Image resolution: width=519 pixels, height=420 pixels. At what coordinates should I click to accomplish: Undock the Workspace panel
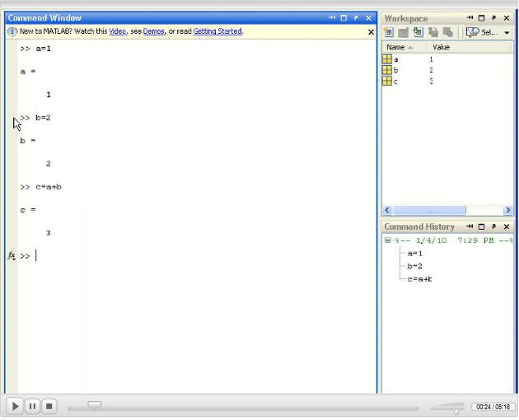[x=493, y=18]
